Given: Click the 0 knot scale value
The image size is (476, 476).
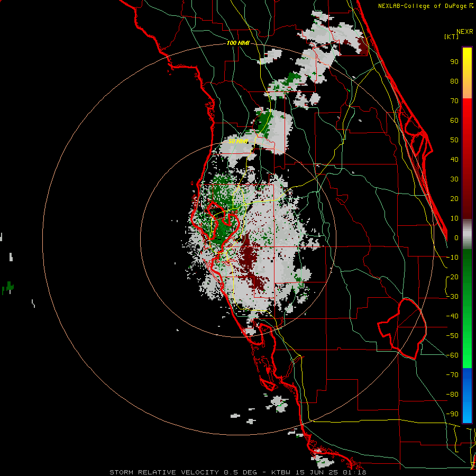Looking at the screenshot, I should click(x=456, y=237).
